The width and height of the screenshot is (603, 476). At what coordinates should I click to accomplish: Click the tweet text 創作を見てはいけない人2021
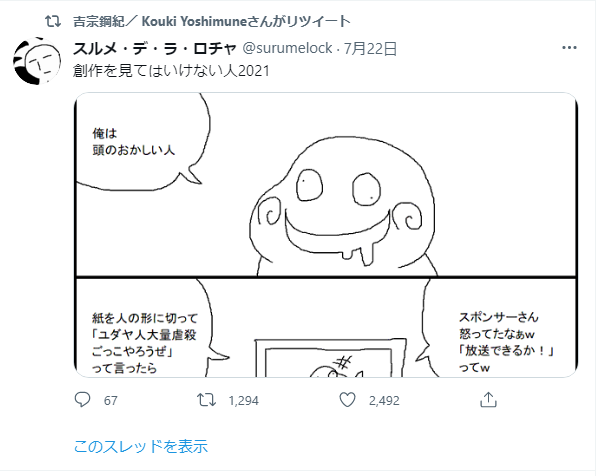[x=171, y=71]
